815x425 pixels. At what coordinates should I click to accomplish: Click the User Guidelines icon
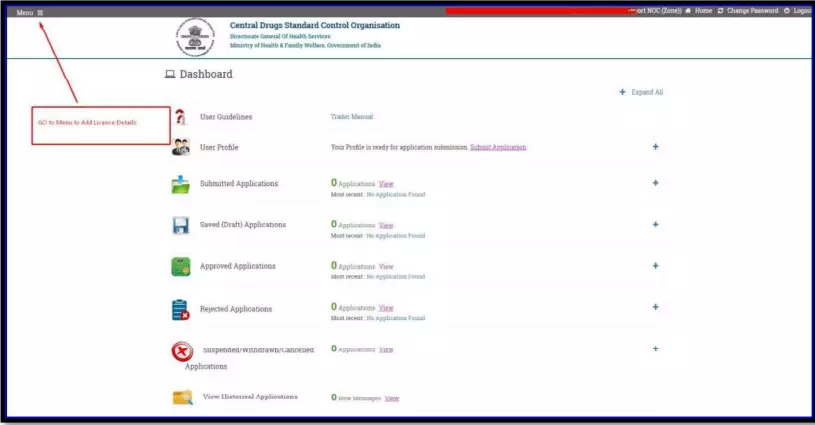pyautogui.click(x=180, y=117)
